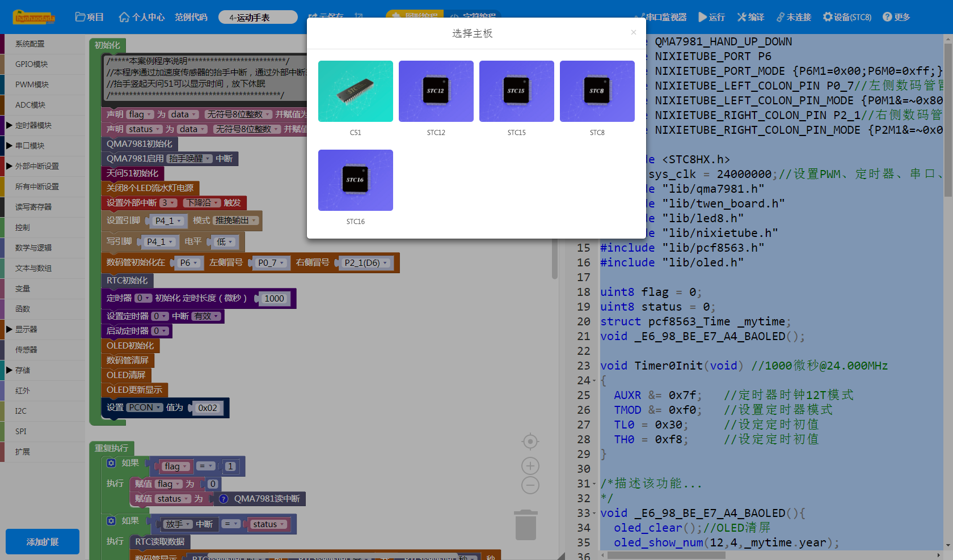Open 下降沿 trigger edge dropdown
The height and width of the screenshot is (560, 953).
pos(201,203)
